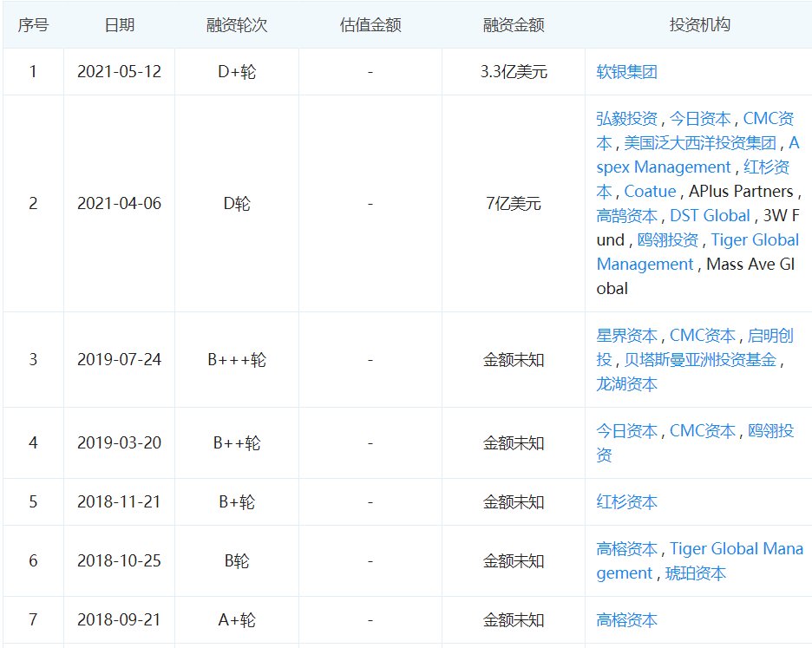812x648 pixels.
Task: Click 金额未知 in the 2018-10-25 row
Action: (514, 561)
